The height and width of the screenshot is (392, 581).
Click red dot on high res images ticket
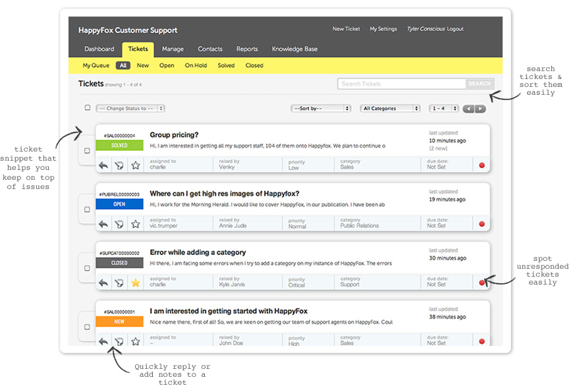[482, 224]
